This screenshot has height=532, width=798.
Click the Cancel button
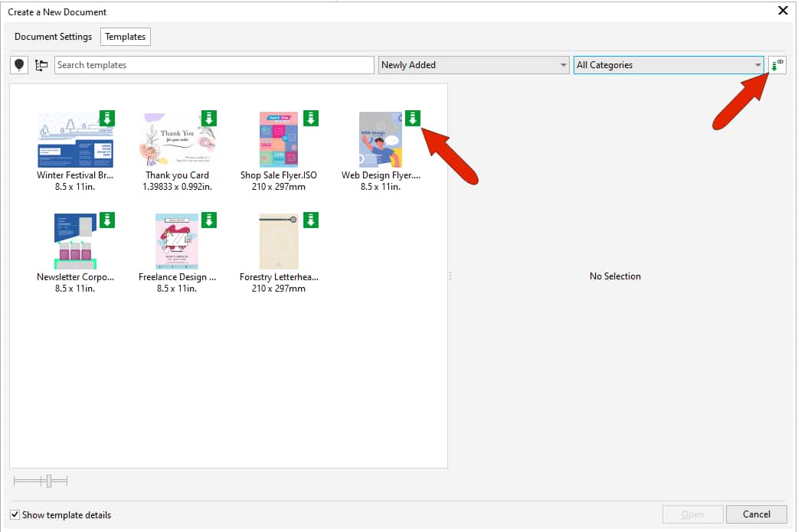point(757,514)
